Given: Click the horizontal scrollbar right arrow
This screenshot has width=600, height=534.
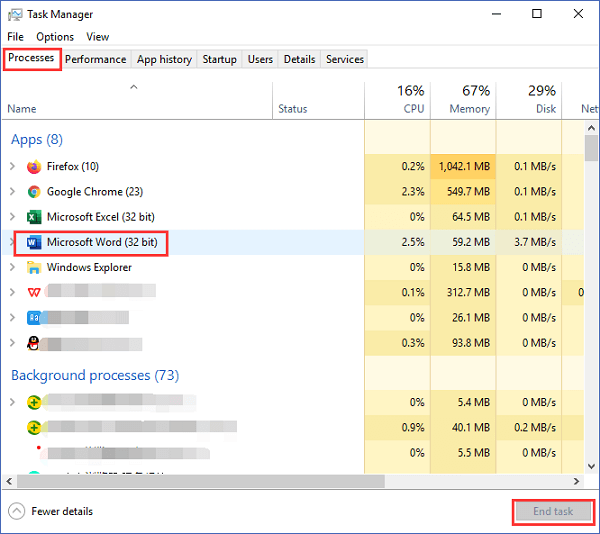Looking at the screenshot, I should 576,481.
